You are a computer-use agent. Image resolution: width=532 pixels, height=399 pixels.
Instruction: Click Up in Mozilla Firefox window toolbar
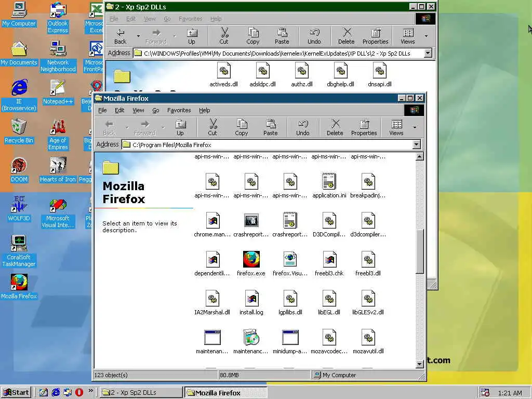[x=180, y=127]
